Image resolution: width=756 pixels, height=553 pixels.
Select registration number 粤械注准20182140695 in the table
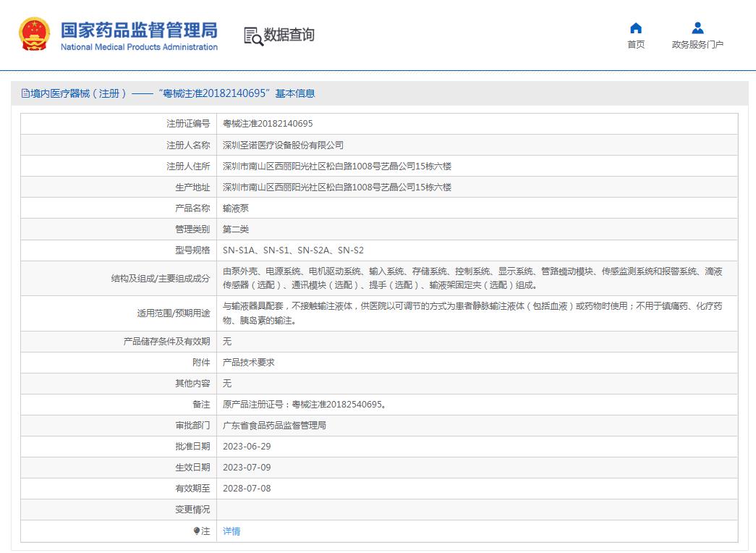268,124
